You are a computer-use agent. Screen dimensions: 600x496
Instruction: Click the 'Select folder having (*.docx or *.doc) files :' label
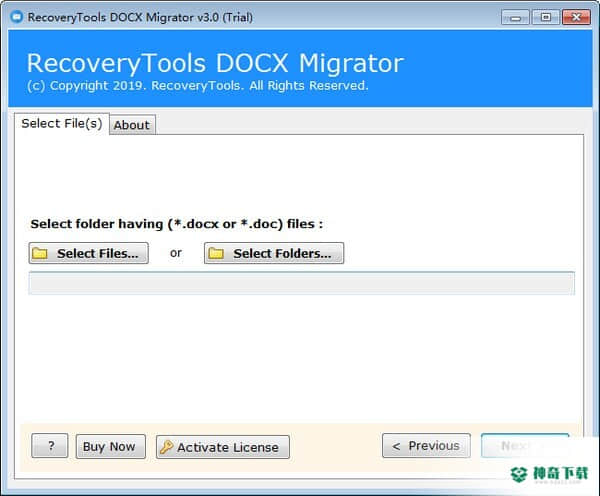[x=177, y=224]
